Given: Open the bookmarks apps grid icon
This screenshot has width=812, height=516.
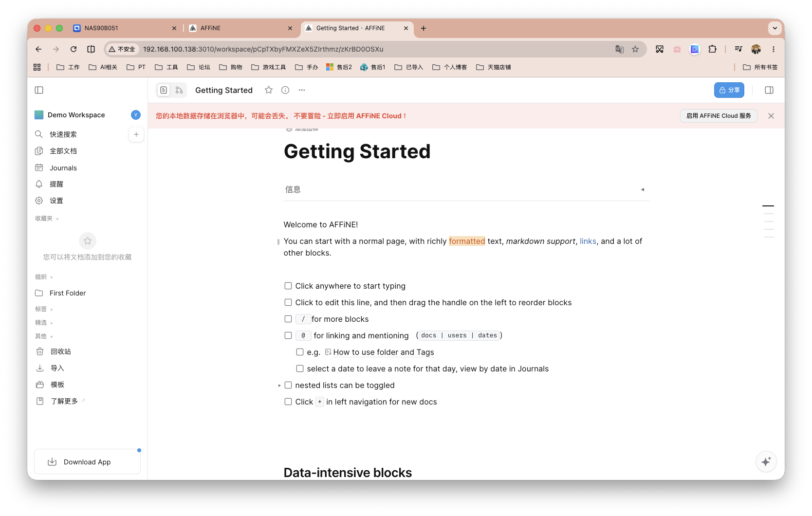Looking at the screenshot, I should coord(37,67).
